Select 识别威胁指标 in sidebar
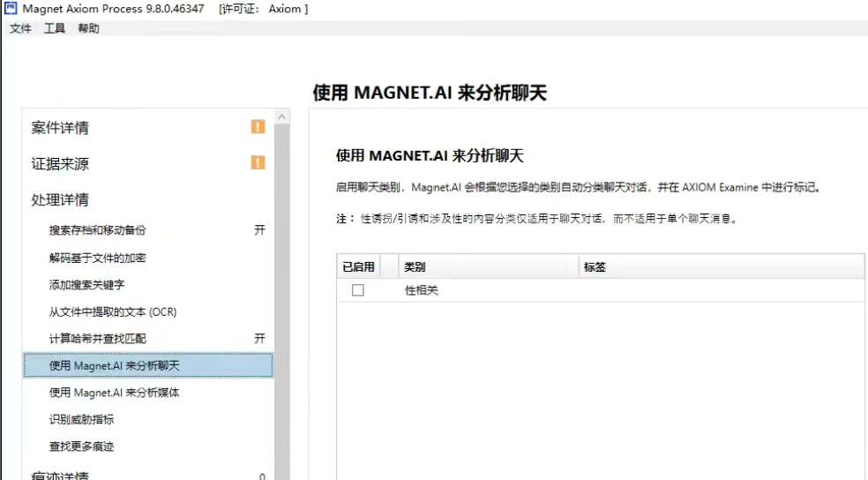The width and height of the screenshot is (868, 480). pyautogui.click(x=81, y=419)
